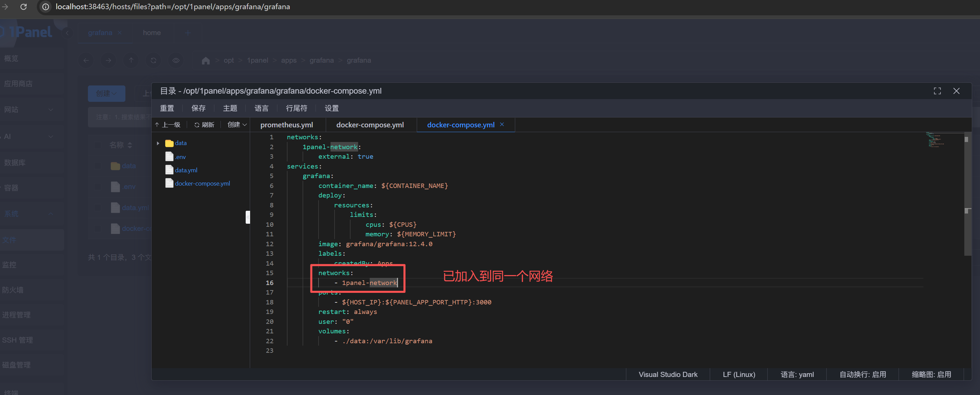Click the fullscreen icon of the editor dialog

pyautogui.click(x=937, y=91)
